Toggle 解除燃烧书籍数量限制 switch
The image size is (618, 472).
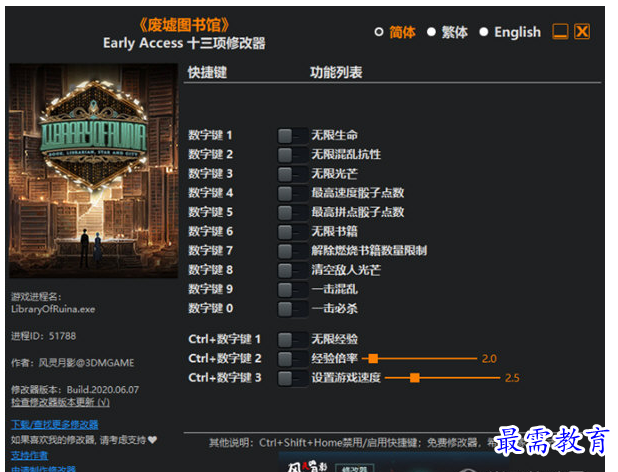pos(292,251)
